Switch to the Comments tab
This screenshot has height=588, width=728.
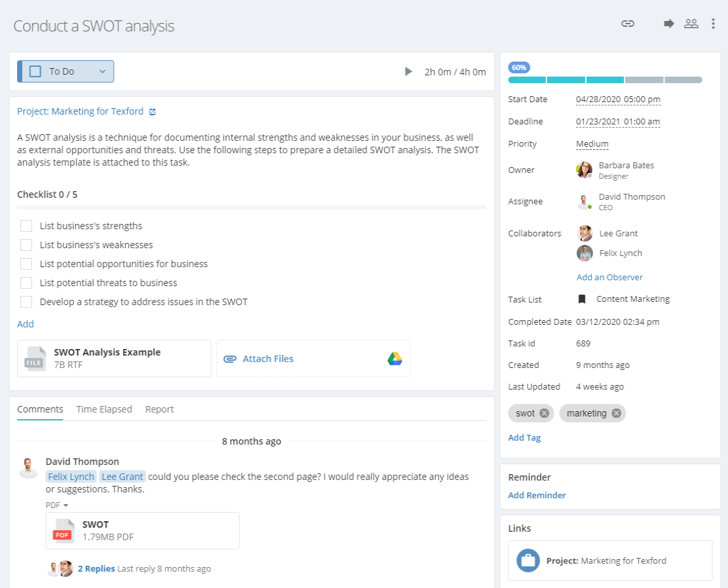click(x=40, y=409)
